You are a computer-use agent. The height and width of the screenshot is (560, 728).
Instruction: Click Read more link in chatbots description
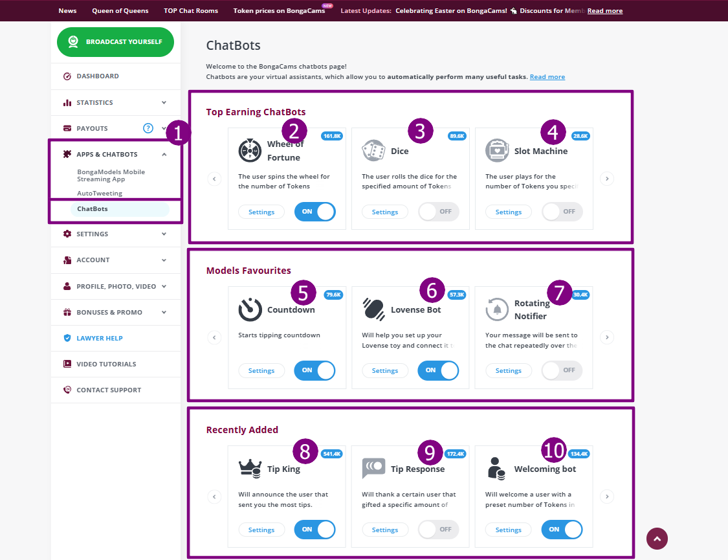pos(547,77)
